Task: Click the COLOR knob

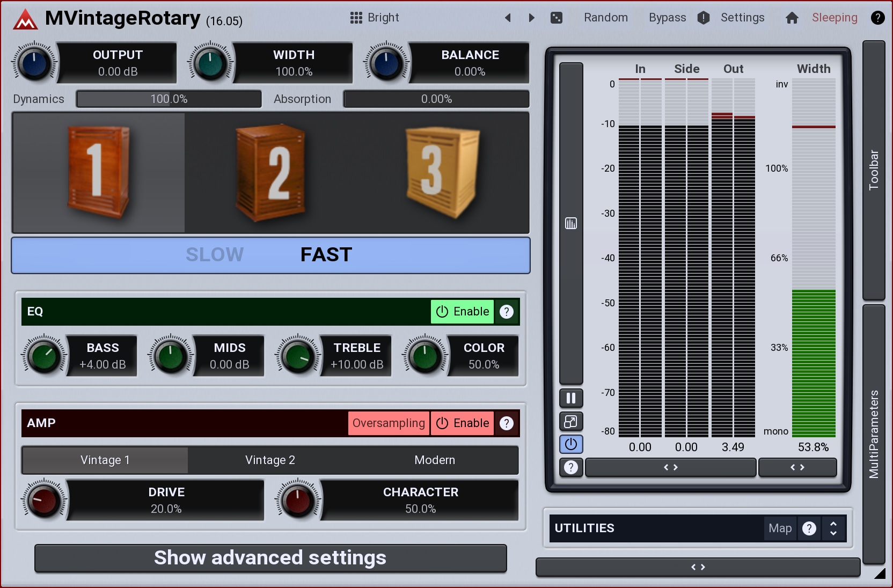Action: 425,356
